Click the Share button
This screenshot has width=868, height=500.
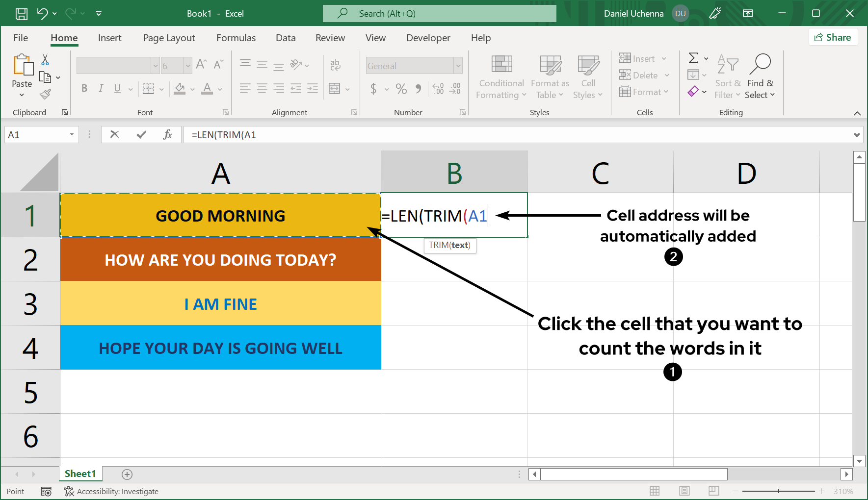tap(833, 37)
